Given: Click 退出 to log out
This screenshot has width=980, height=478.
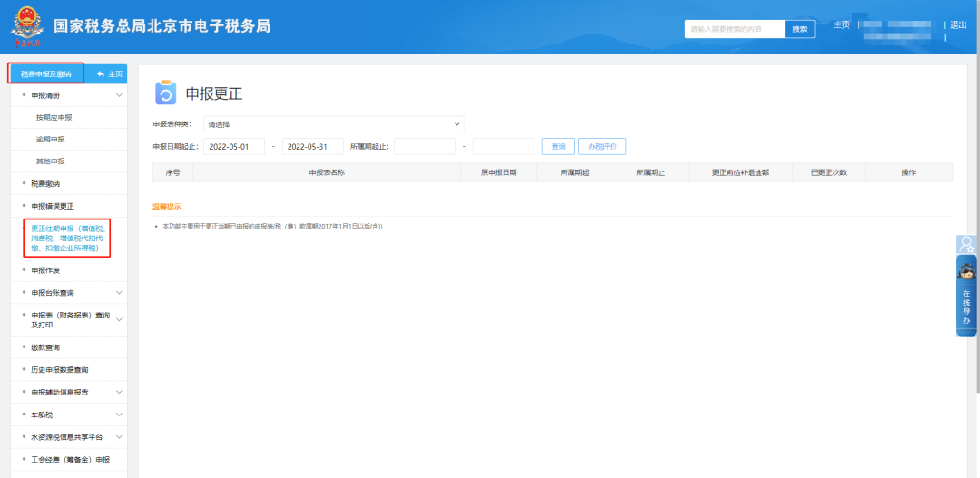Looking at the screenshot, I should [958, 25].
